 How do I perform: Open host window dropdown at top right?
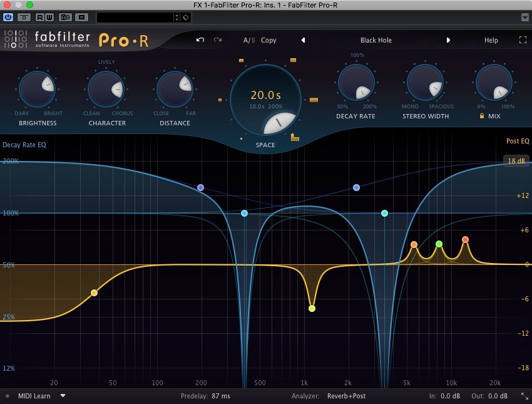524,18
